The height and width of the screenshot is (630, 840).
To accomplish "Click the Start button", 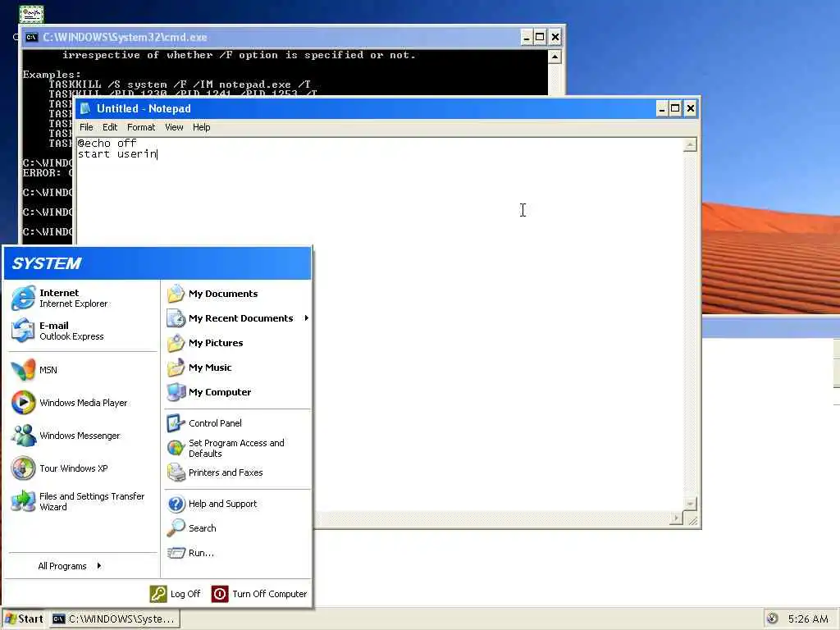I will point(24,619).
